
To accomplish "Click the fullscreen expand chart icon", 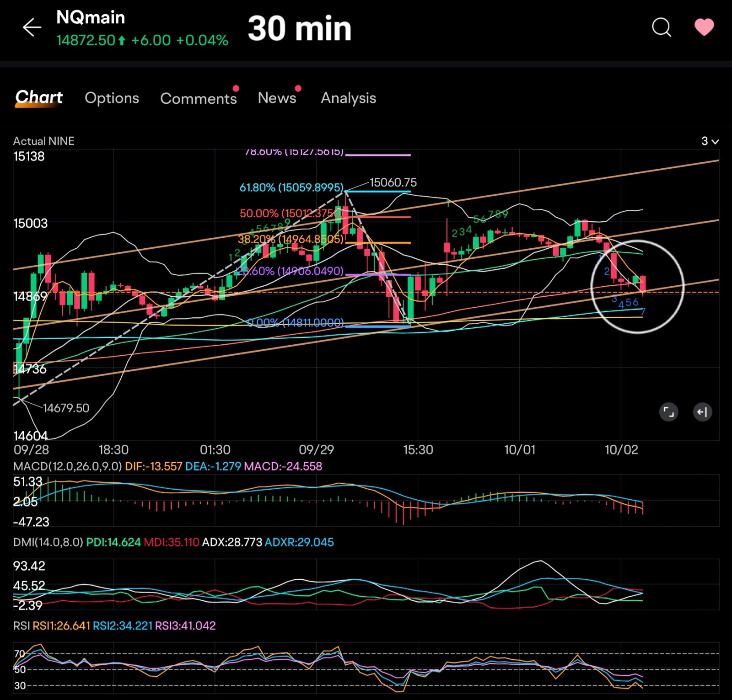I will point(668,412).
